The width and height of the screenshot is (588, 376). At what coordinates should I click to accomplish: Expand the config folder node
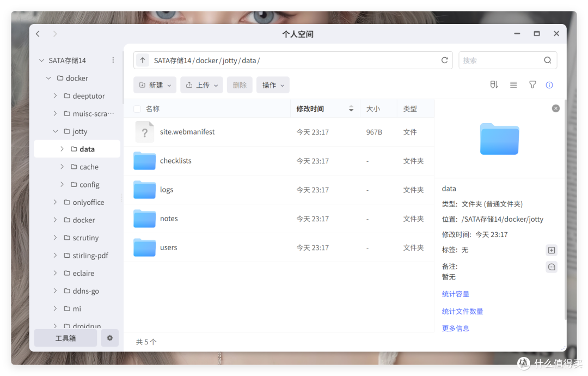[62, 184]
